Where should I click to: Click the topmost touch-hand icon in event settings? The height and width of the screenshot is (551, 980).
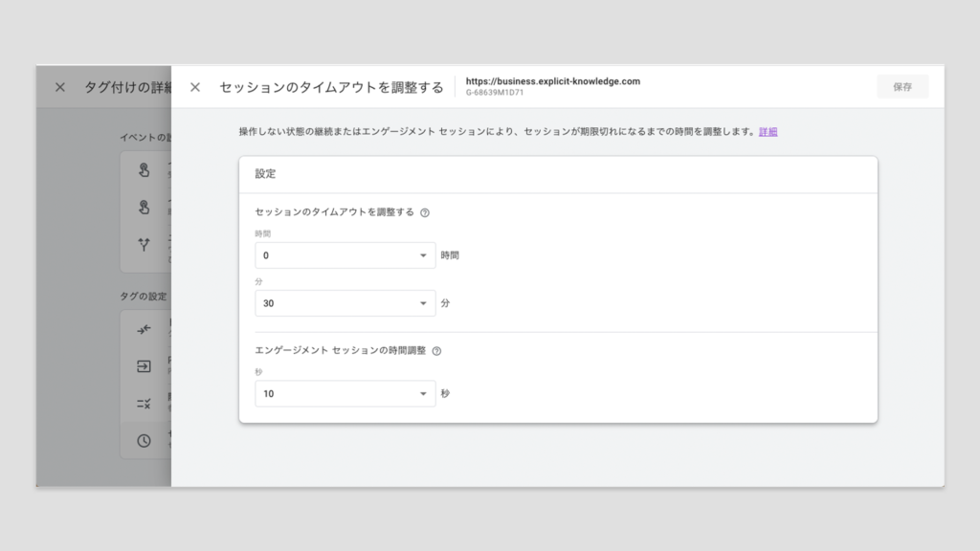(144, 170)
